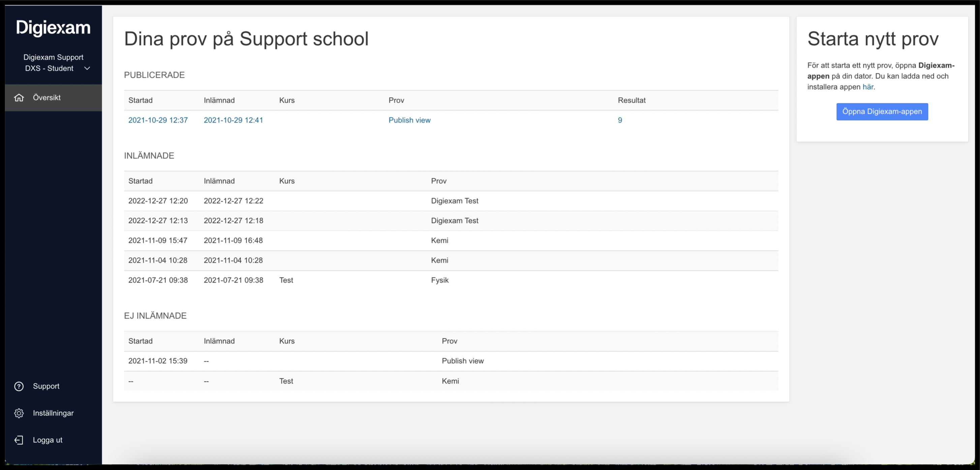Click the 'Fysik' exam name
The image size is (980, 470).
(x=440, y=280)
